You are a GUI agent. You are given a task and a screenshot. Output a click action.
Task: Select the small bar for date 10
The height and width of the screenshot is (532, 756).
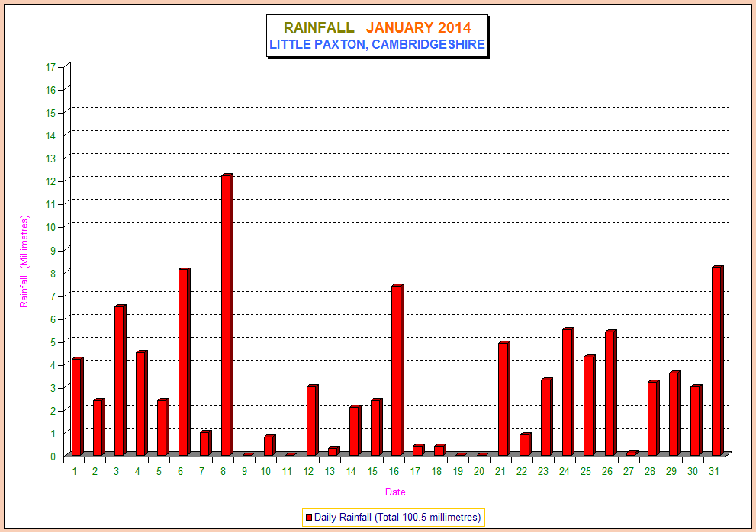[269, 445]
